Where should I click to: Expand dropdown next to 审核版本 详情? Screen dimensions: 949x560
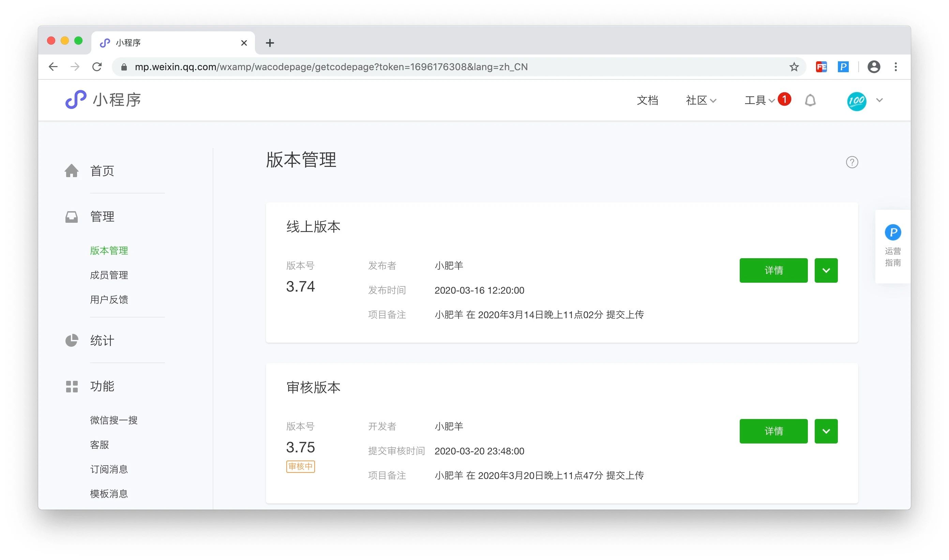[826, 431]
